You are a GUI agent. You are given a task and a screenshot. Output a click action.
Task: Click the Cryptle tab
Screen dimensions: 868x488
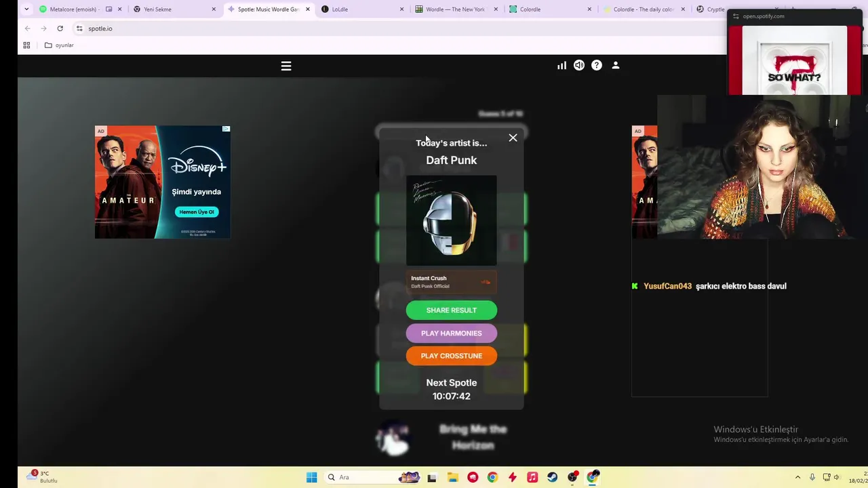click(711, 9)
